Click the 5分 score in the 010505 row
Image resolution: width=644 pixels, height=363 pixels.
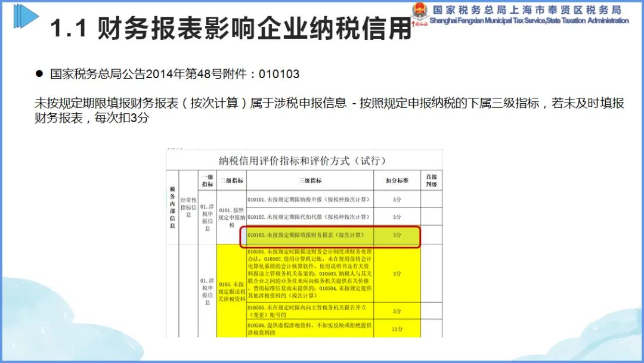point(397,311)
